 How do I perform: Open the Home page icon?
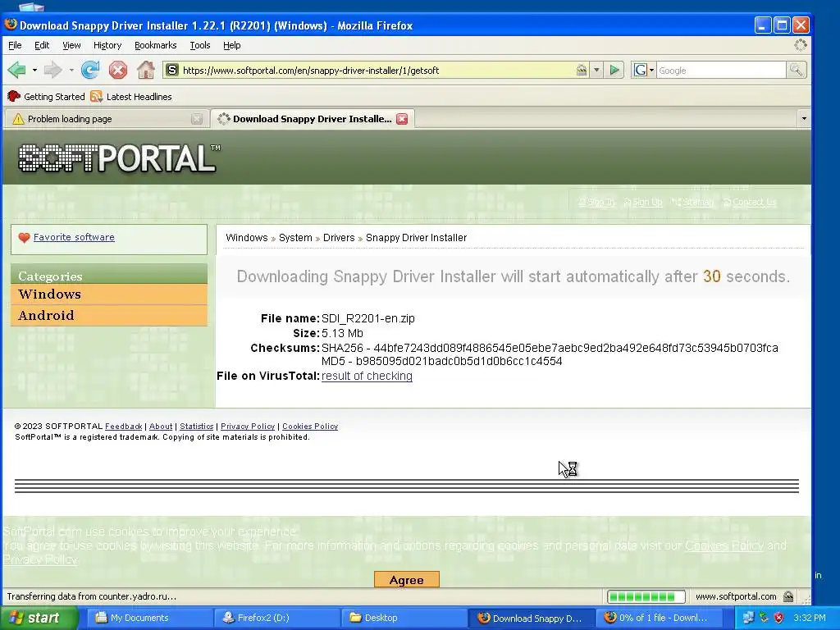coord(145,70)
